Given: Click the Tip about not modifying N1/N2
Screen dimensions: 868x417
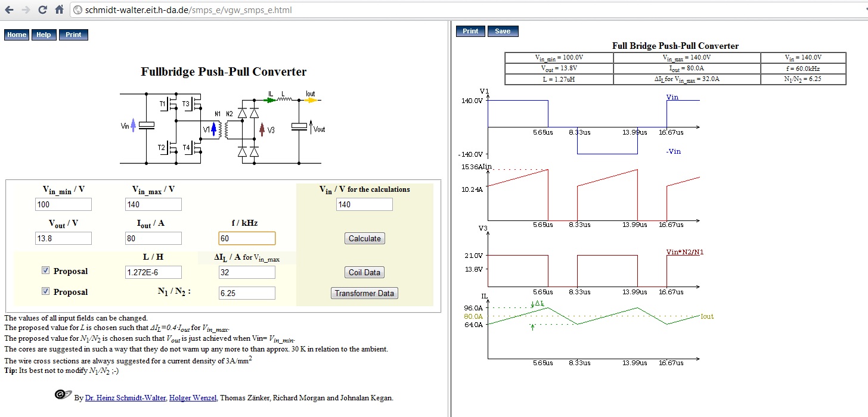Looking at the screenshot, I should [61, 371].
